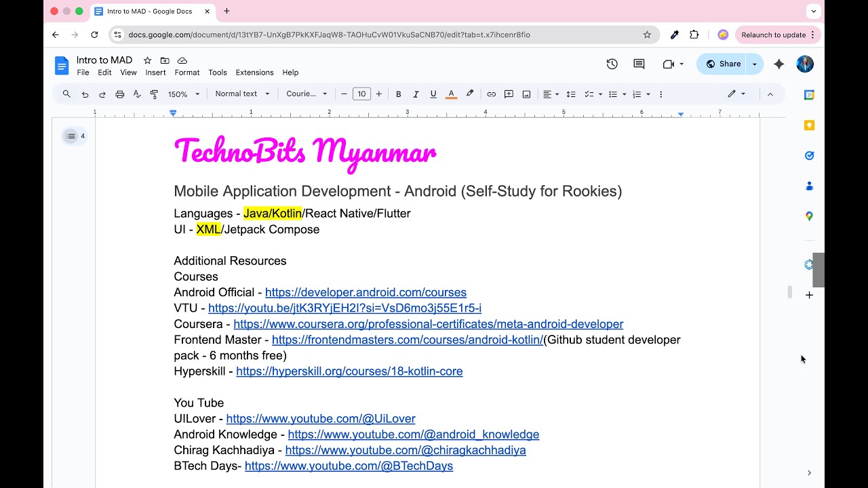Open the text alignment dropdown
The image size is (868, 488).
coord(551,94)
